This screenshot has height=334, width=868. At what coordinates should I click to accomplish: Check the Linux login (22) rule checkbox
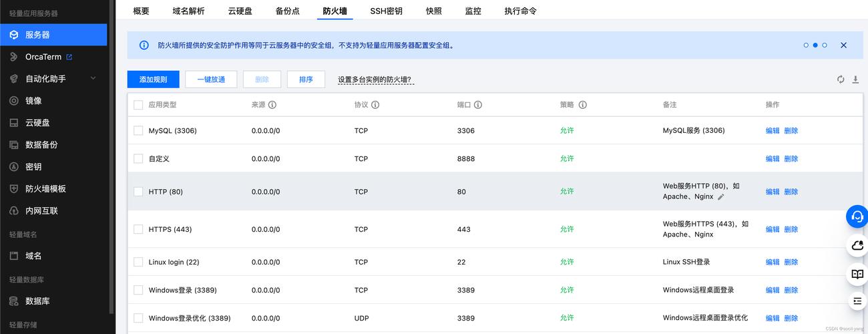click(138, 262)
